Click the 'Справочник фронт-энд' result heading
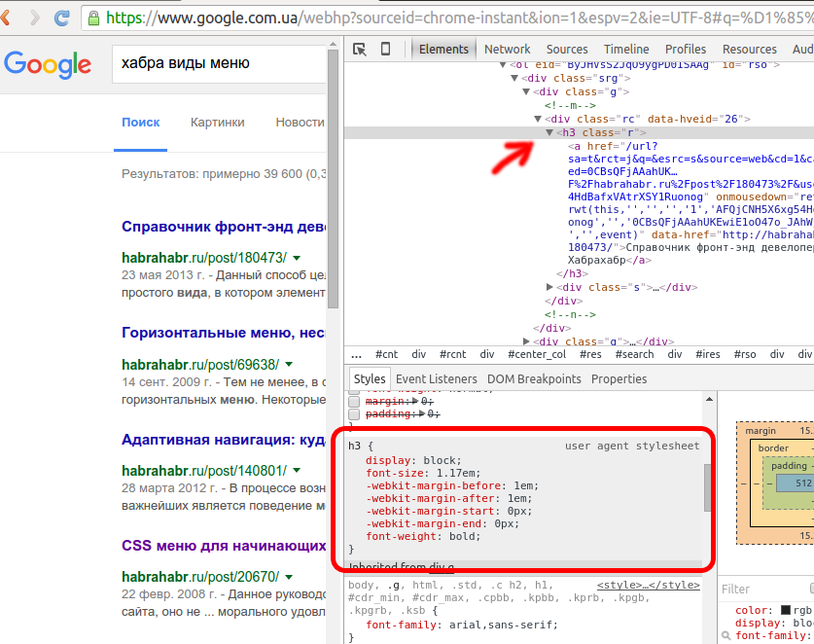This screenshot has height=644, width=814. tap(224, 226)
